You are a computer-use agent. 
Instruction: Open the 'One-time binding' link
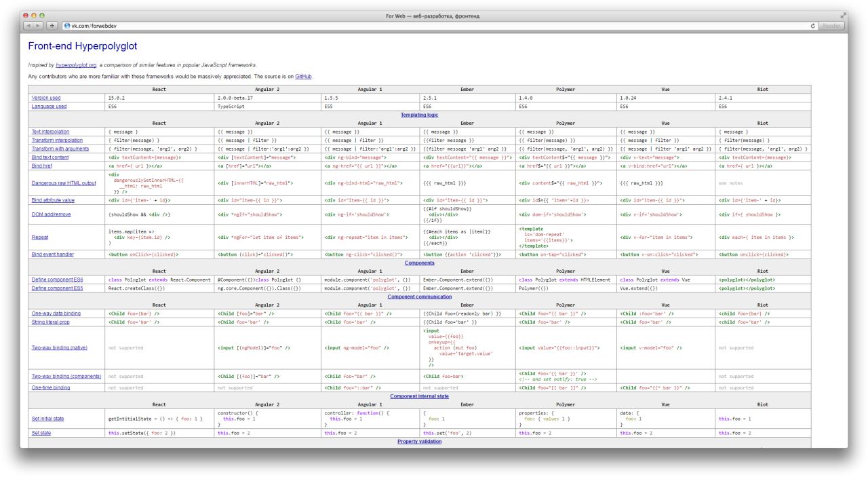pos(52,387)
